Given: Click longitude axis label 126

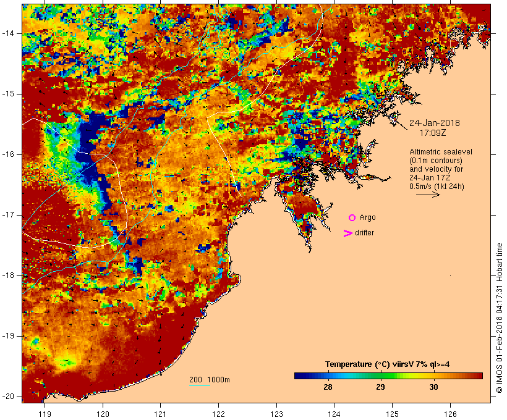Looking at the screenshot, I should pyautogui.click(x=450, y=414).
